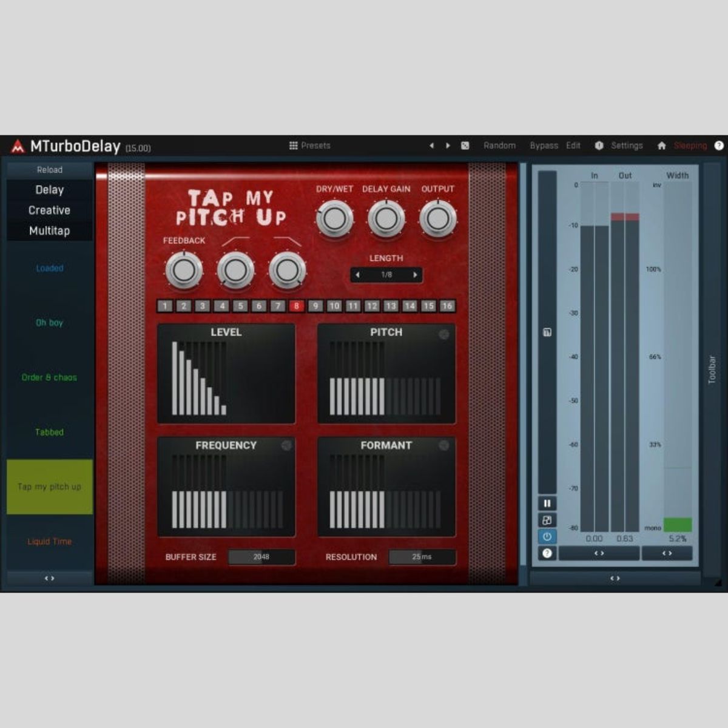
Task: Load the Loaded preset entry
Action: click(x=50, y=268)
